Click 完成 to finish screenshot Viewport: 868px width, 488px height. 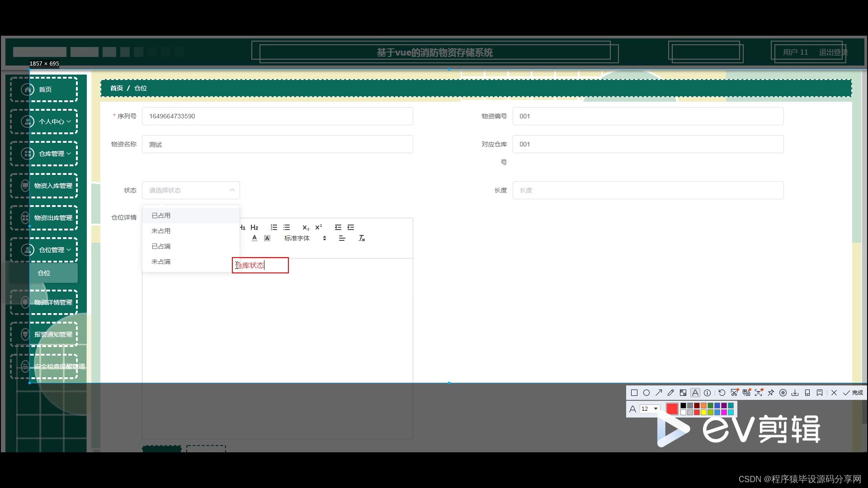[853, 393]
